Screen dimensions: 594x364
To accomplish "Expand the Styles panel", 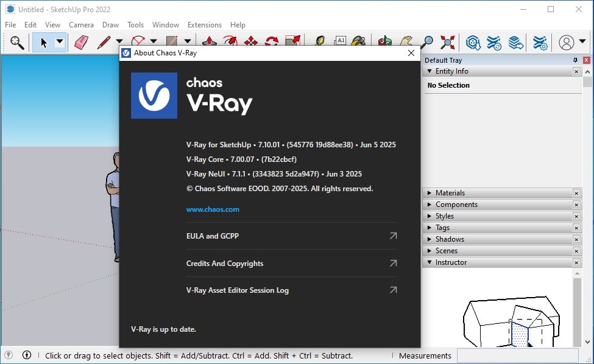I will [x=430, y=216].
